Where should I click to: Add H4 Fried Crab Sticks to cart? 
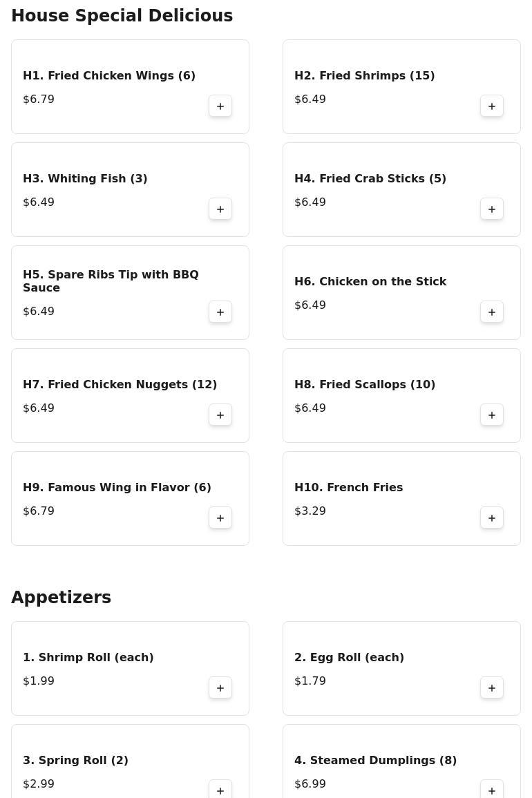pos(492,209)
